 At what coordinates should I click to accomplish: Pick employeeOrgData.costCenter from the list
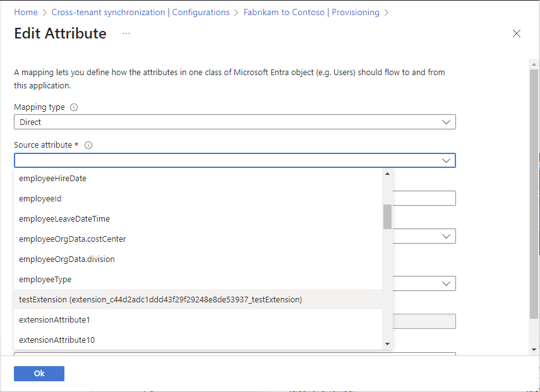(x=72, y=239)
